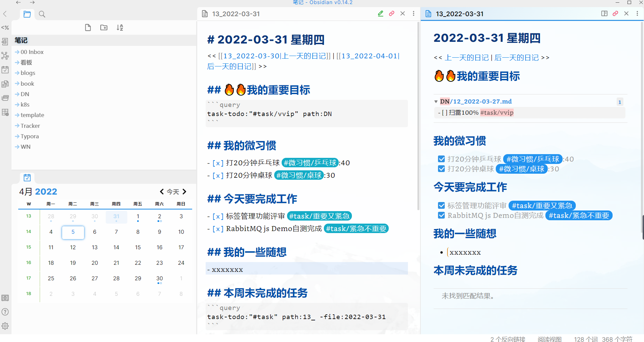Uncheck RabbitMQ js Demo task in preview
Screen dimensions: 644x342
pos(441,215)
